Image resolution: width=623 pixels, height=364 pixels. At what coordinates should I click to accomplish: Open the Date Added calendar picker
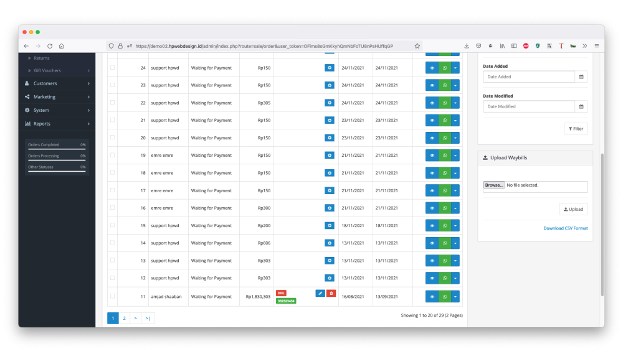(x=581, y=77)
